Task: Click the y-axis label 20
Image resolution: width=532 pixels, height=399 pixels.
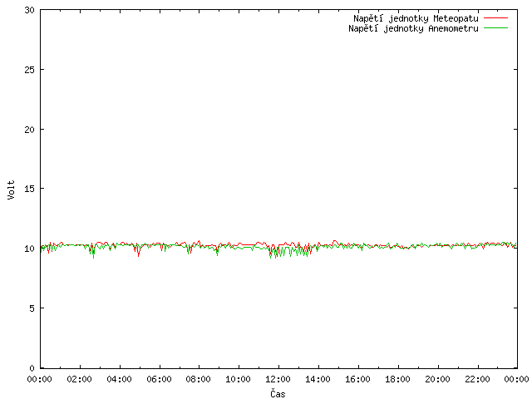Action: pyautogui.click(x=30, y=130)
